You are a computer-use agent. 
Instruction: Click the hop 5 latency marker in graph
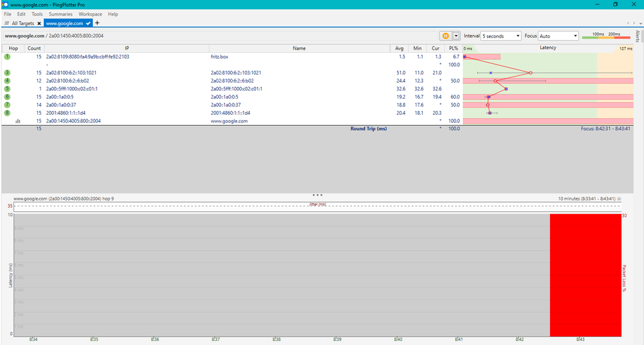pyautogui.click(x=506, y=89)
